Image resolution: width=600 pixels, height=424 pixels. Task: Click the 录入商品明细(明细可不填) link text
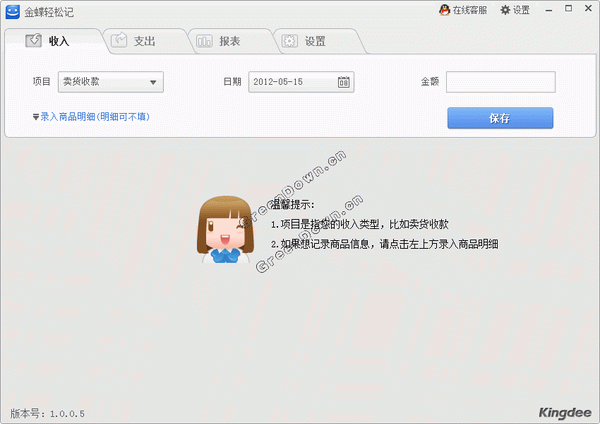click(x=95, y=117)
